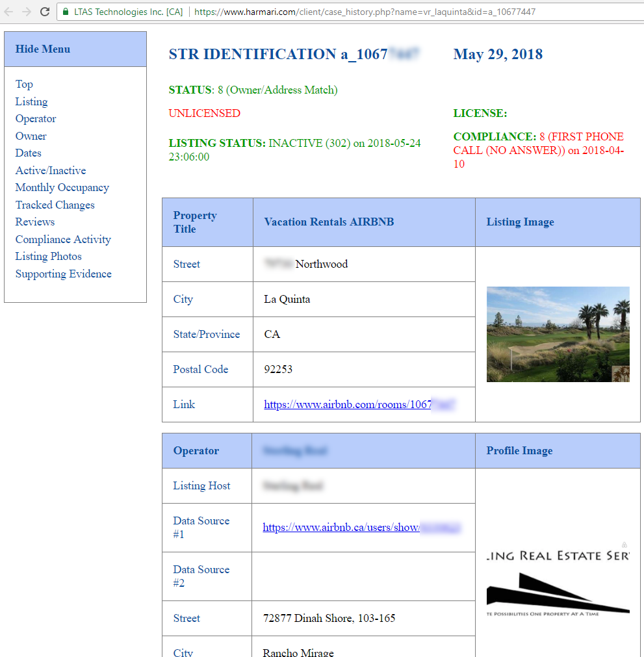Open the airbnb.com/rooms listing link
Screen dimensions: 644x657
coord(359,404)
